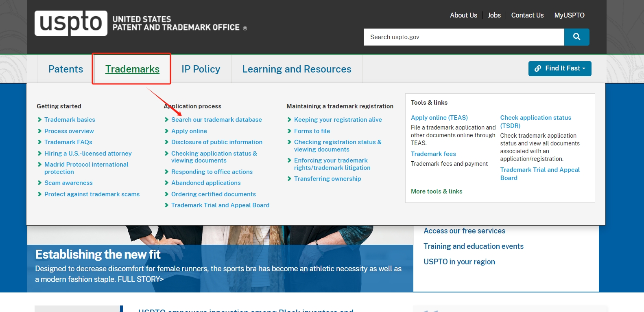Open Apply online (TEAS) link
The width and height of the screenshot is (644, 312).
coord(439,118)
